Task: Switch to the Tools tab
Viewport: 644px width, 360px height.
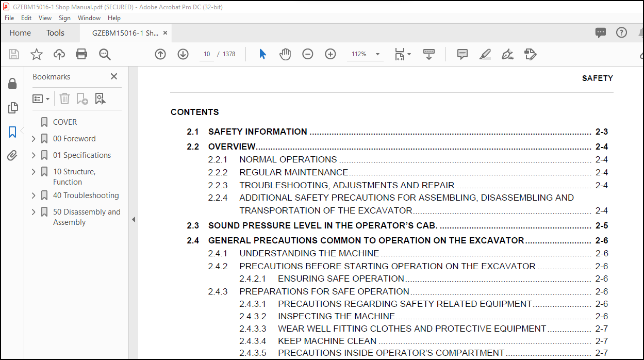Action: [x=55, y=32]
